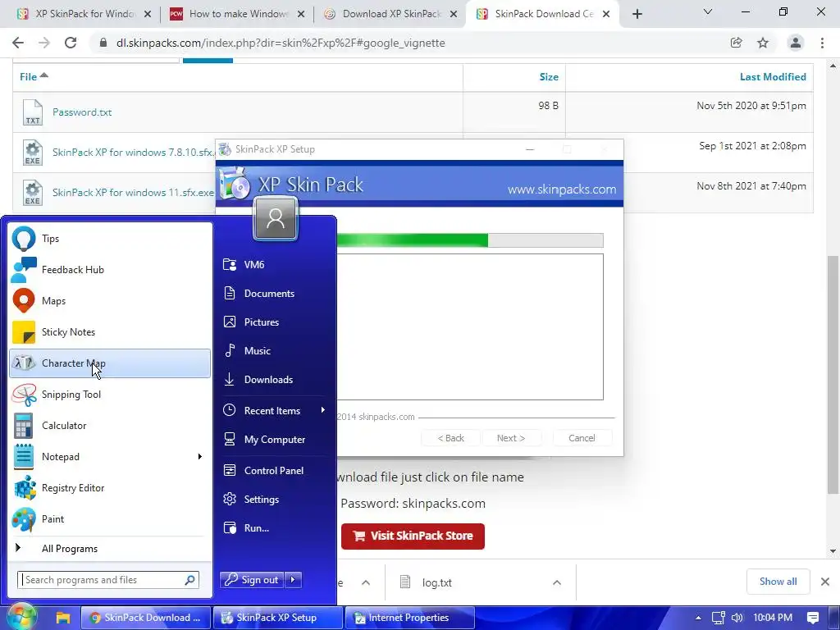Switch to SkinPack XP Setup taskbar item
This screenshot has height=630, width=840.
pos(277,618)
